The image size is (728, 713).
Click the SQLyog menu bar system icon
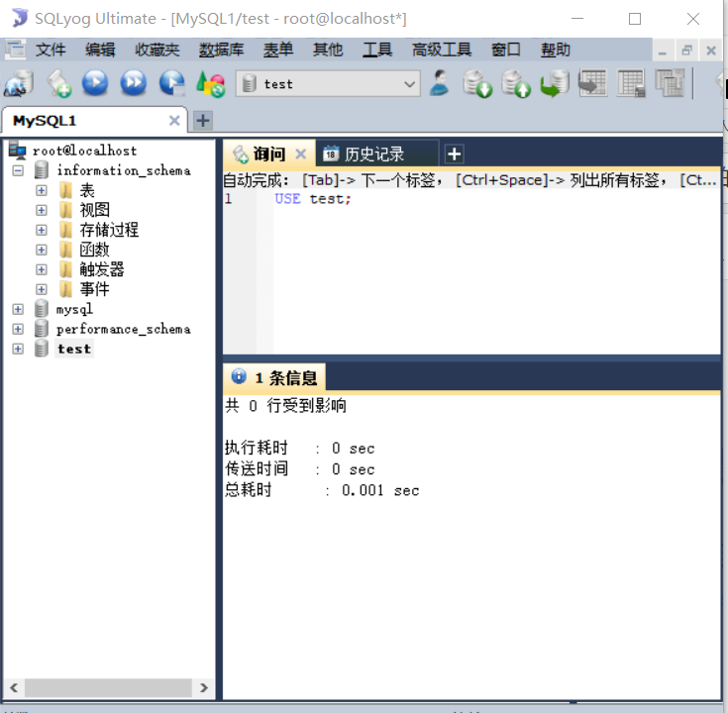click(15, 50)
